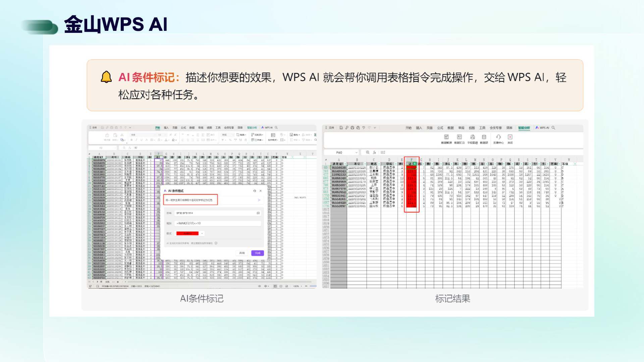Click magnifier icon beside fx in the right window

[368, 153]
